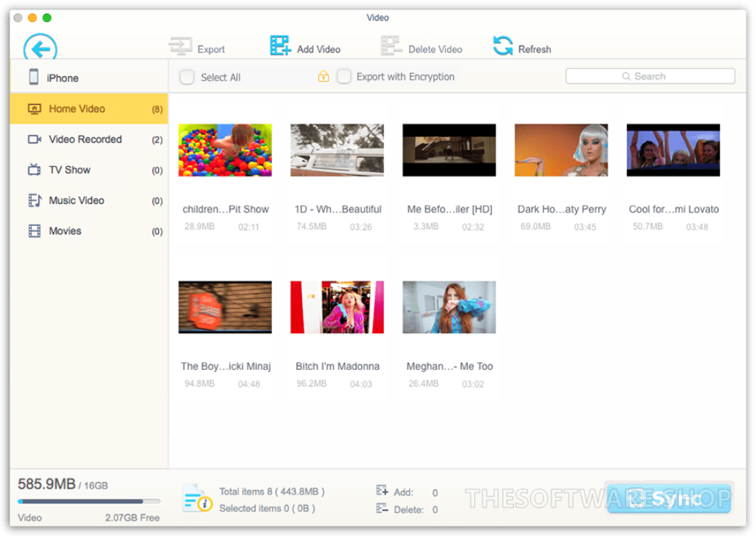Open the TV Show category

pos(89,170)
